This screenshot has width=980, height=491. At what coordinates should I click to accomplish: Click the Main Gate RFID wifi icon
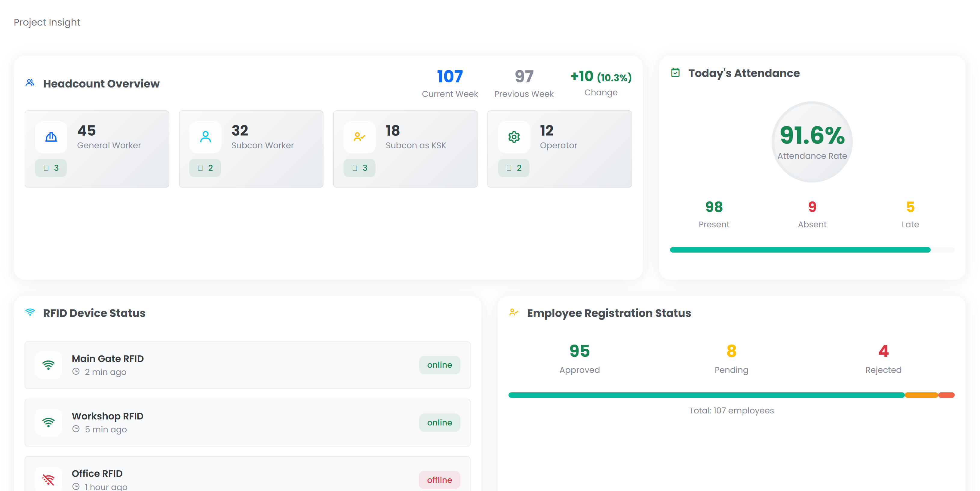coord(48,365)
